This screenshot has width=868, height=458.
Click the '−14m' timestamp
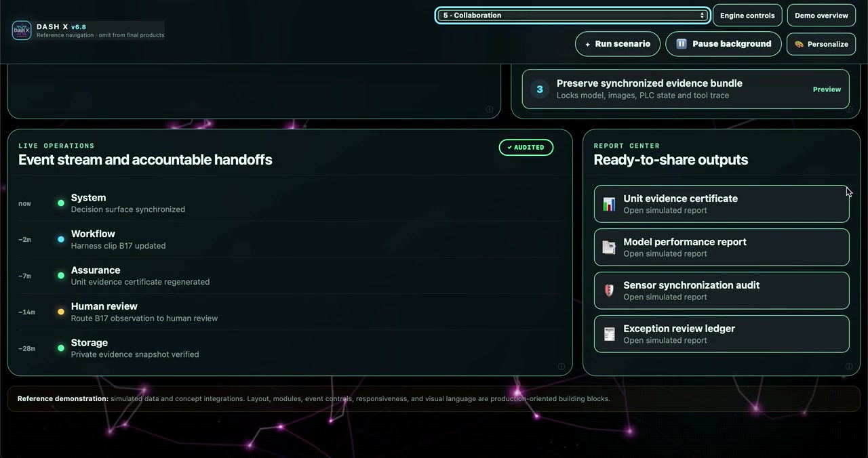coord(27,312)
